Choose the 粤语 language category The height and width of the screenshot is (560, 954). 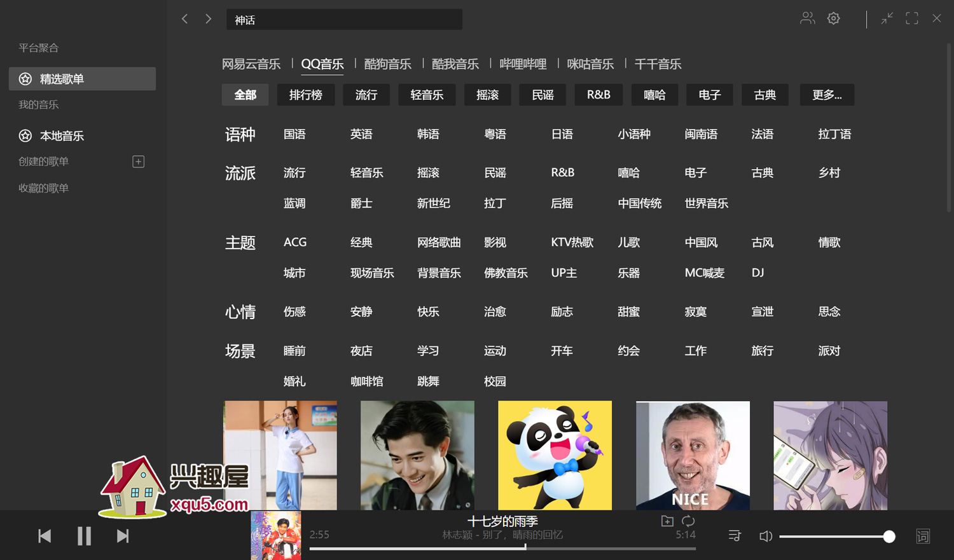[x=495, y=134]
